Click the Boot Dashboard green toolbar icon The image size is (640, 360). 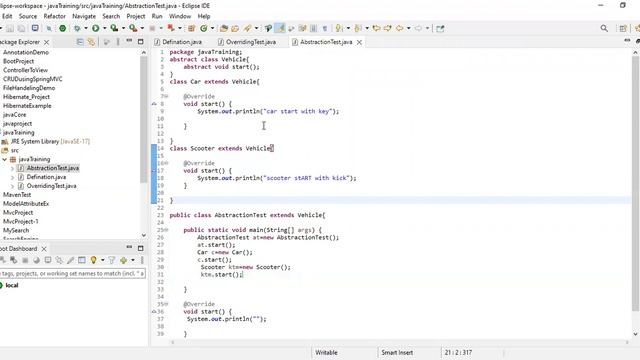tap(62, 28)
